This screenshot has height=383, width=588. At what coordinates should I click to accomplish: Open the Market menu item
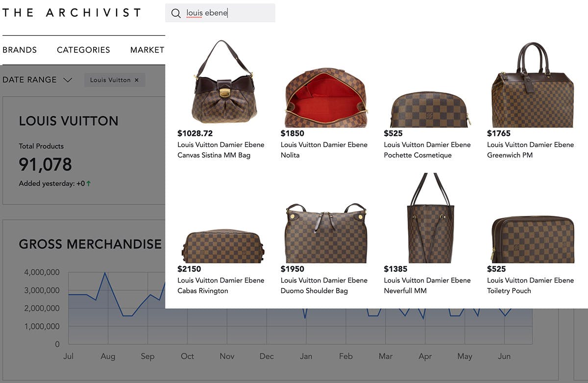[x=147, y=50]
